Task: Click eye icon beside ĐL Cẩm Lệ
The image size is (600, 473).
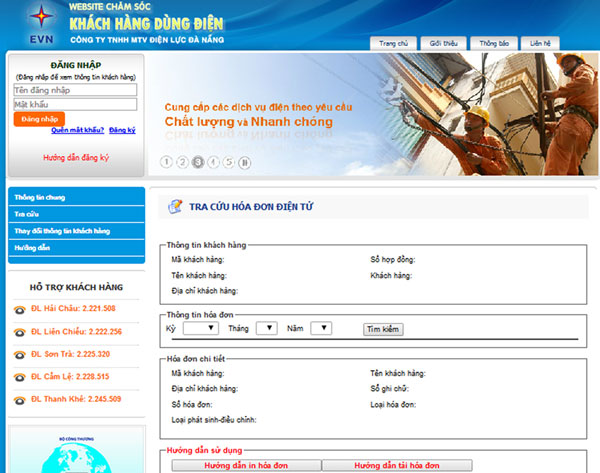Action: tap(20, 377)
